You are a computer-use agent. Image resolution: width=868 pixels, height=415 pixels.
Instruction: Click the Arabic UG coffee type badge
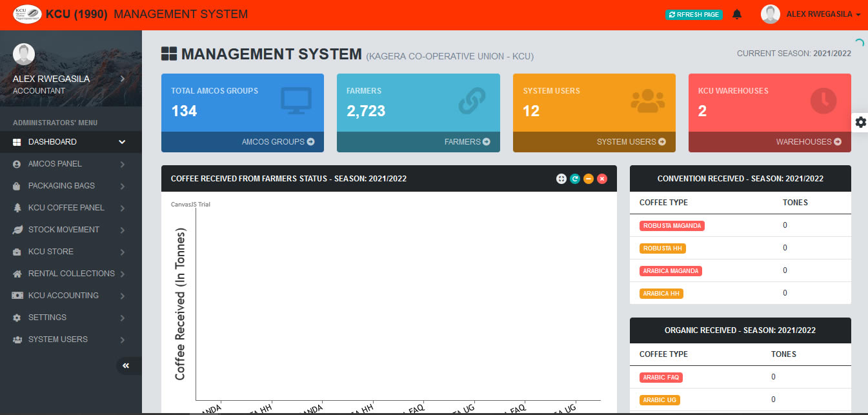point(660,400)
